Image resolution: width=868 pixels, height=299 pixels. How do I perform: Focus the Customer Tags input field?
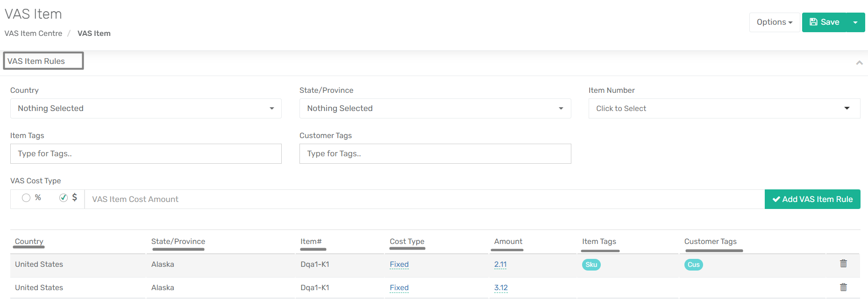point(435,153)
